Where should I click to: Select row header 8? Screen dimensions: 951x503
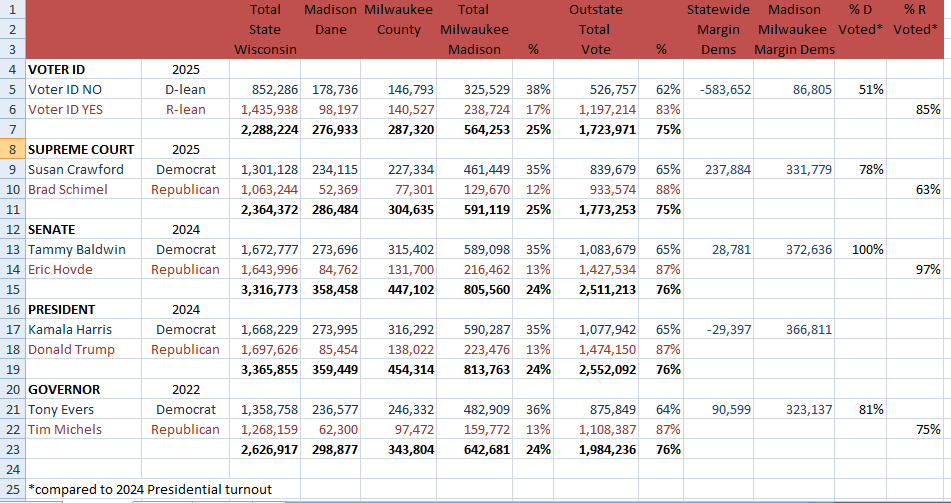(x=13, y=149)
